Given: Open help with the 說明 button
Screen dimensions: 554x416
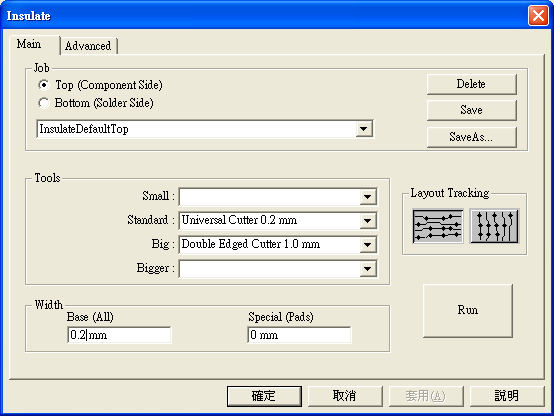Looking at the screenshot, I should pos(507,396).
